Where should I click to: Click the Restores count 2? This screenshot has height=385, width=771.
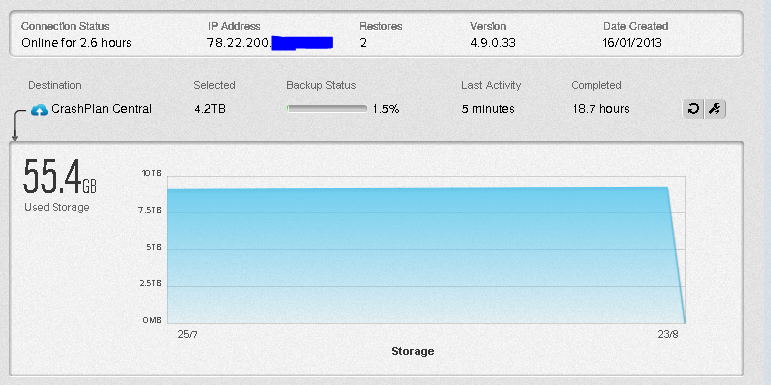[x=363, y=43]
